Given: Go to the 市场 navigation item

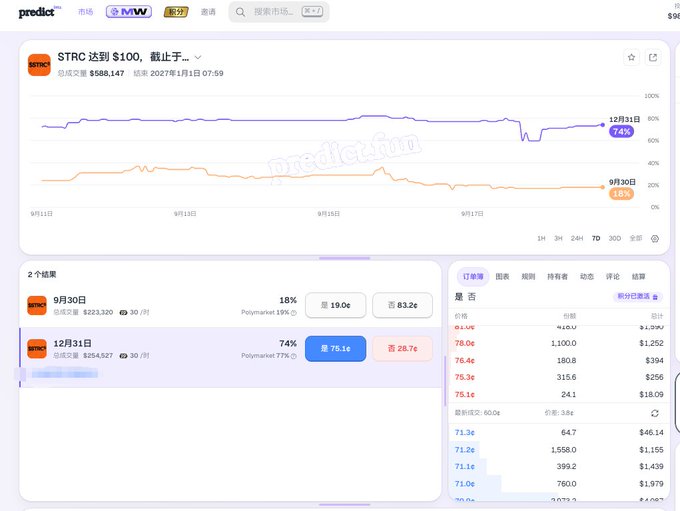Looking at the screenshot, I should click(85, 12).
